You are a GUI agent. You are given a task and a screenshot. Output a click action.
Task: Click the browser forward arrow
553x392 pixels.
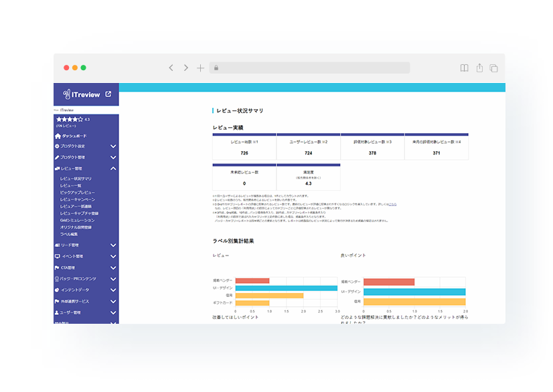coord(185,68)
